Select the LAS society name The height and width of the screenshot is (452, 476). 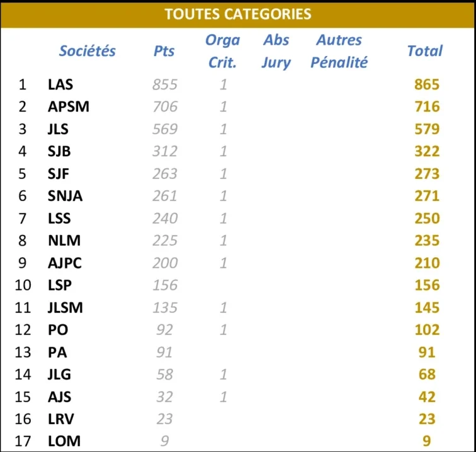pos(61,84)
